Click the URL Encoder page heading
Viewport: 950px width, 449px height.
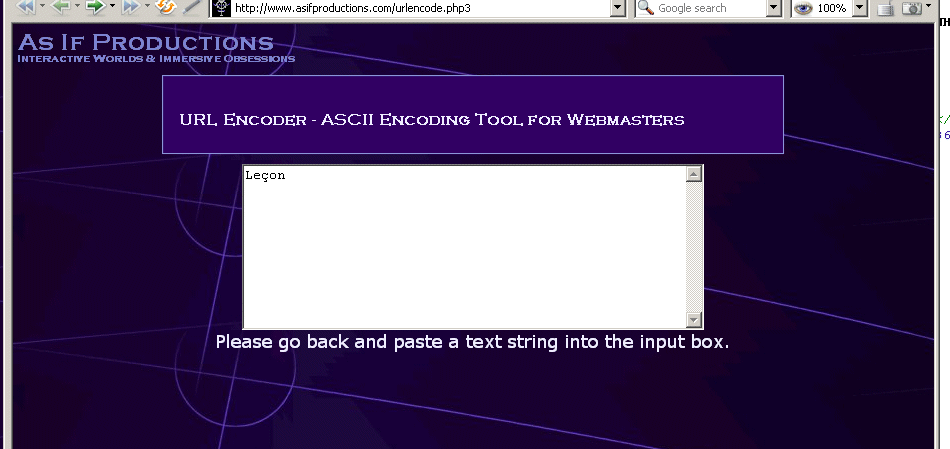coord(432,120)
